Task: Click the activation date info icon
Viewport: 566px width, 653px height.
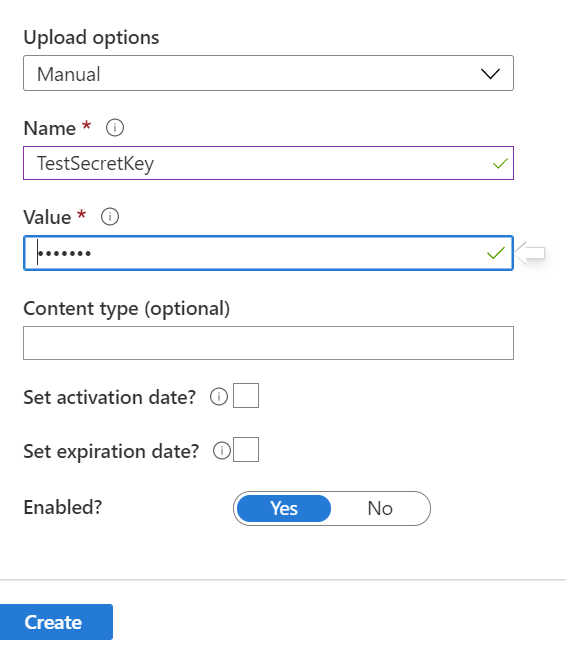Action: click(219, 396)
